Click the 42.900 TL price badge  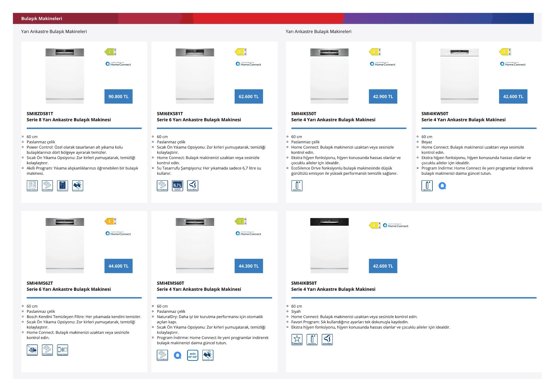point(383,96)
